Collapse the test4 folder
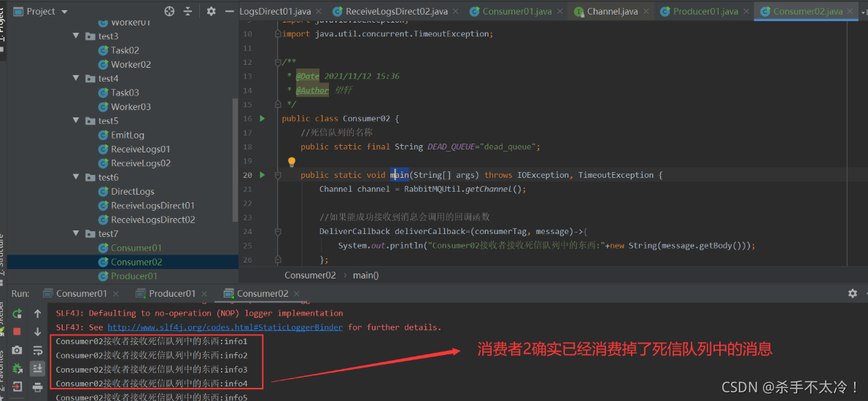Screen dimensions: 868x401 pos(77,79)
